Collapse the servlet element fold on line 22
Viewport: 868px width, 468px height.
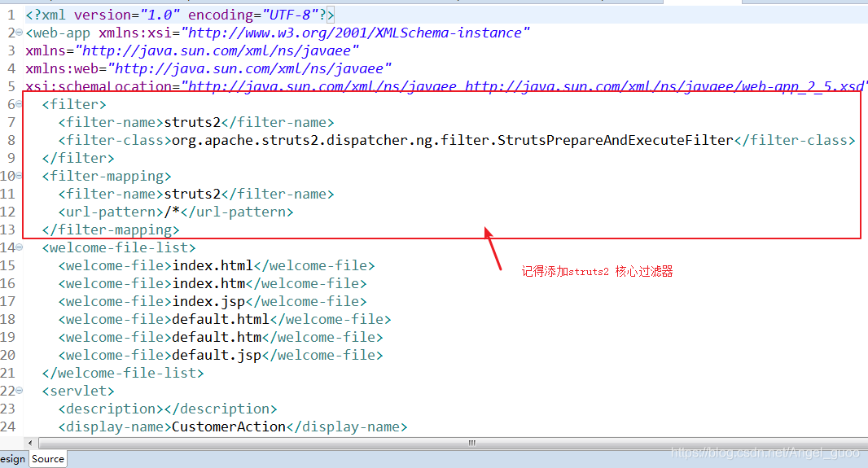[x=20, y=391]
